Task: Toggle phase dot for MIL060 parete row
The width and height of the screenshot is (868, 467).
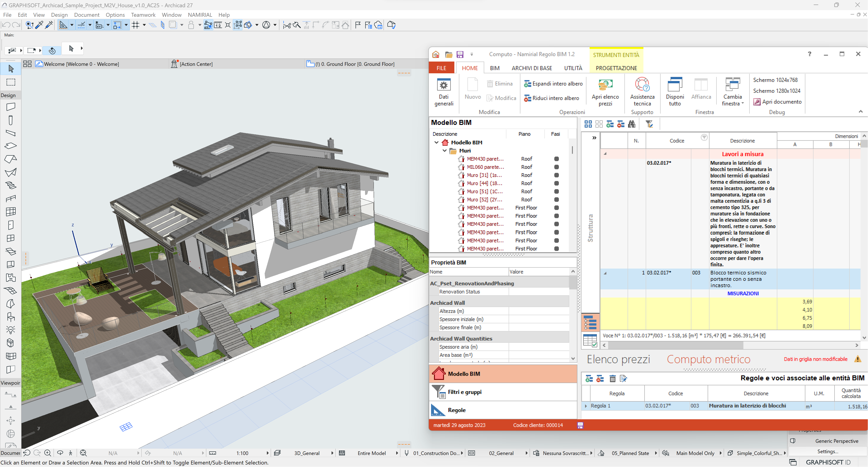Action: pos(556,167)
